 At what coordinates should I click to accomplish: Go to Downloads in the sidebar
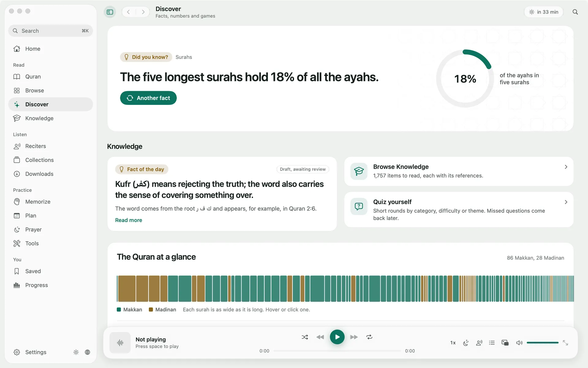[x=51, y=174]
